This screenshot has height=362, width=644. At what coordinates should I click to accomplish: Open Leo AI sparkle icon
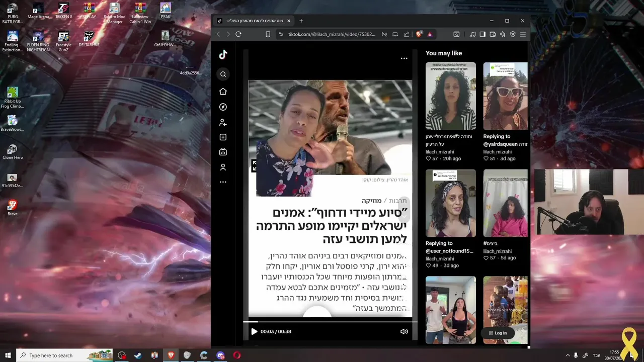pos(503,34)
